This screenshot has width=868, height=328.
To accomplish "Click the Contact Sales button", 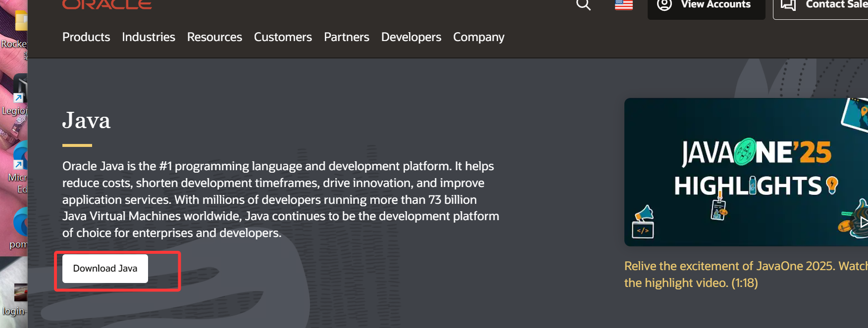I will 822,6.
